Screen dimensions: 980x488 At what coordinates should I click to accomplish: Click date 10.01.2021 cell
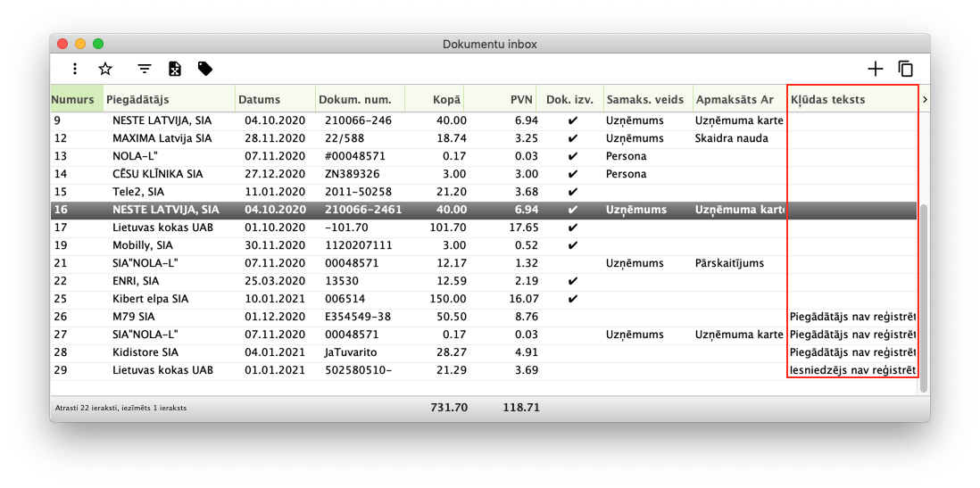[275, 299]
